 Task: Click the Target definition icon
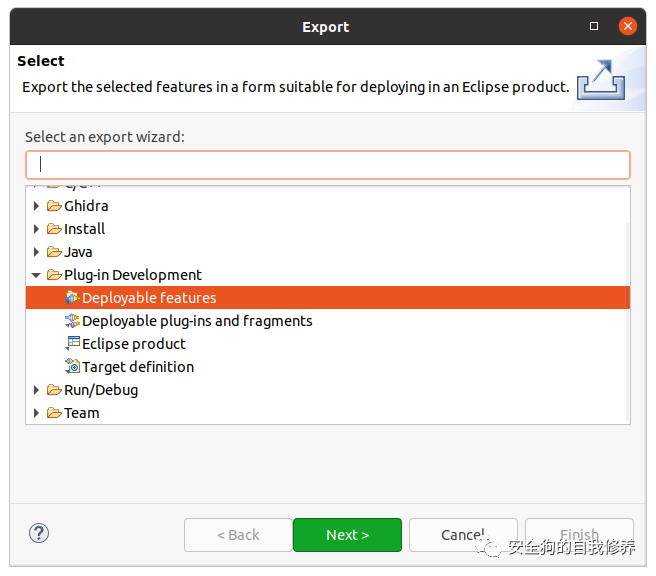72,366
